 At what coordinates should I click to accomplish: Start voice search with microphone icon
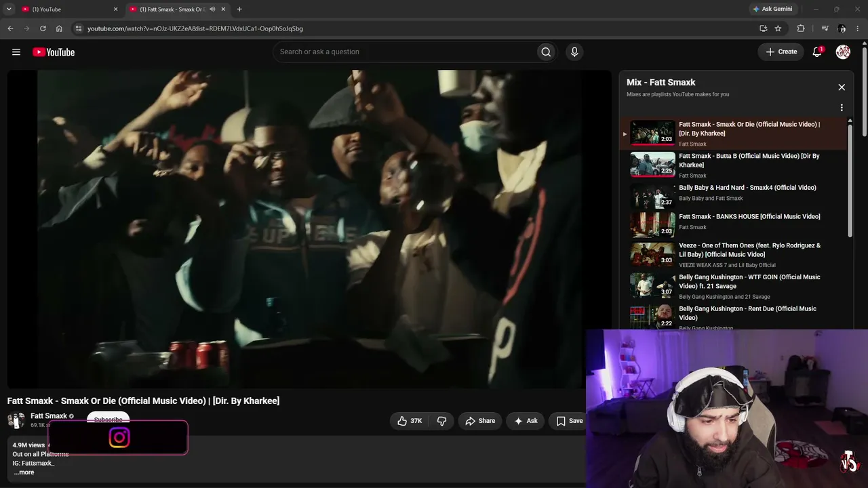574,52
